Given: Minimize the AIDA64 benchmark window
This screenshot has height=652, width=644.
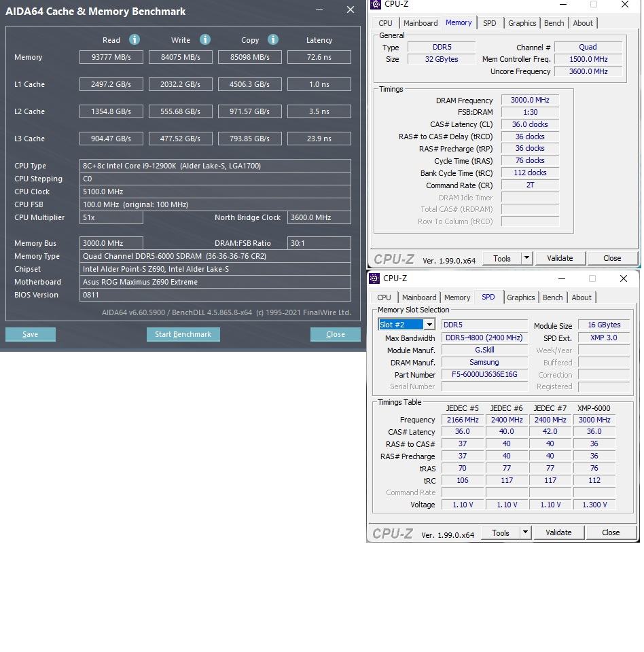Looking at the screenshot, I should tap(319, 10).
